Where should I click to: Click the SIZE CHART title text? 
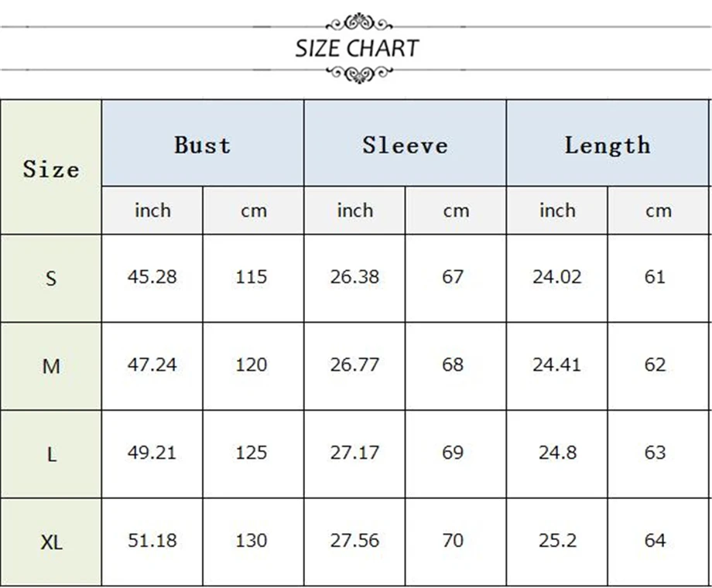coord(357,48)
